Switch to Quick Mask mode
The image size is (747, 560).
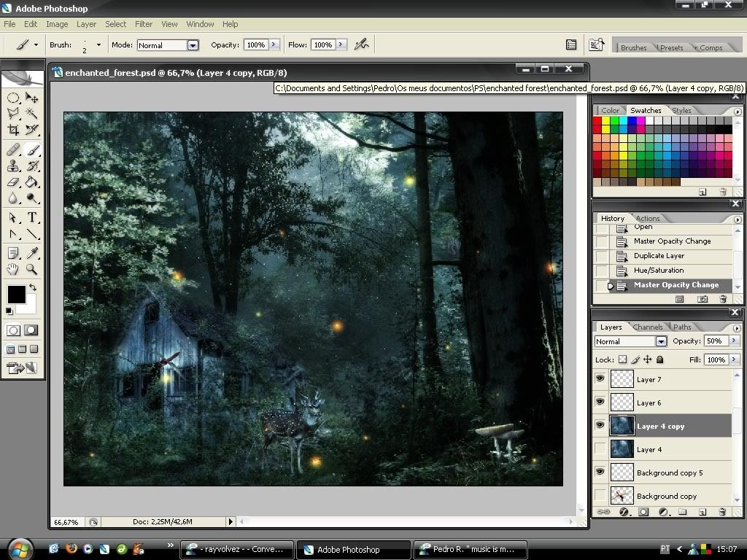pyautogui.click(x=31, y=330)
